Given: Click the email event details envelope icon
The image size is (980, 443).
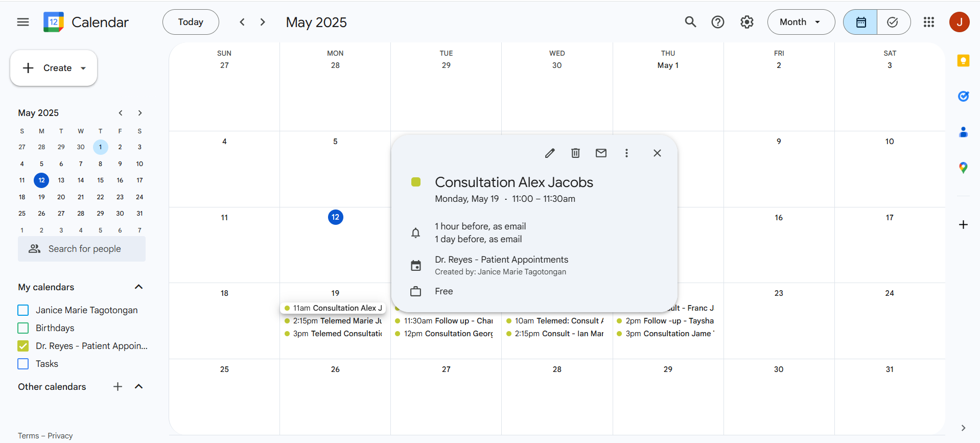Looking at the screenshot, I should [x=601, y=153].
